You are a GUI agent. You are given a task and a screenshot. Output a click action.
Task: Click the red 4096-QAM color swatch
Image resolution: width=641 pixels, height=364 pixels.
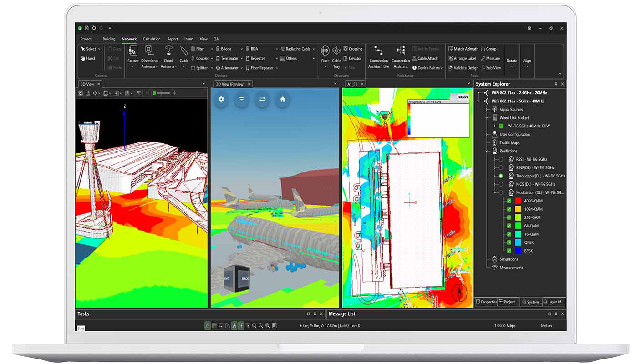point(518,201)
